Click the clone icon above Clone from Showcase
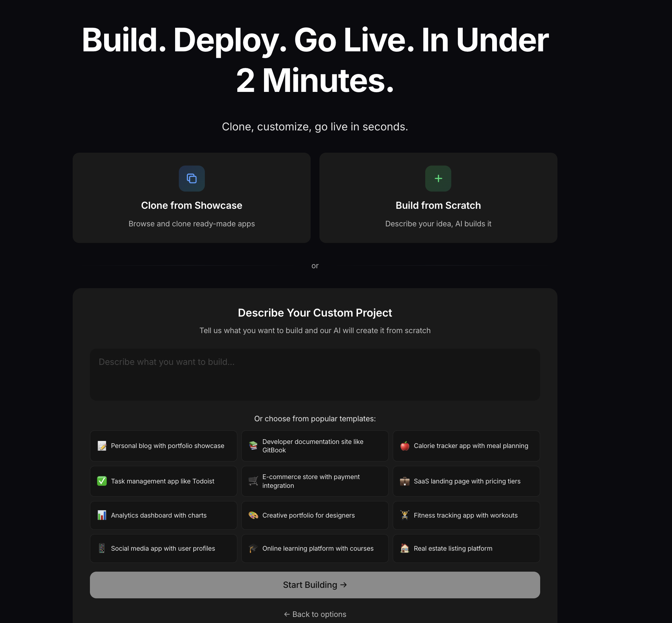Image resolution: width=672 pixels, height=623 pixels. click(191, 178)
